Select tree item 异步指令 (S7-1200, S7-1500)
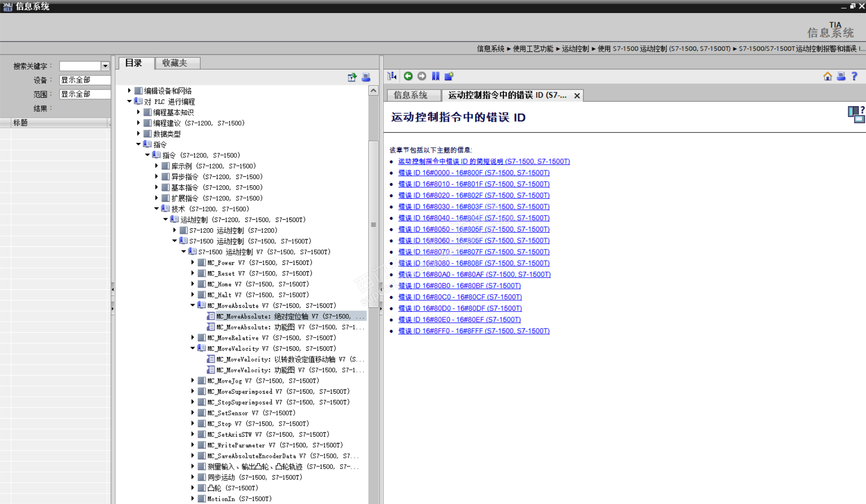This screenshot has width=866, height=504. click(x=217, y=176)
